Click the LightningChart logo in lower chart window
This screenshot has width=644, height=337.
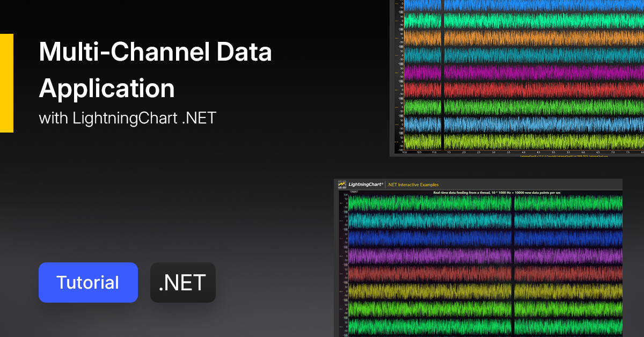[361, 184]
